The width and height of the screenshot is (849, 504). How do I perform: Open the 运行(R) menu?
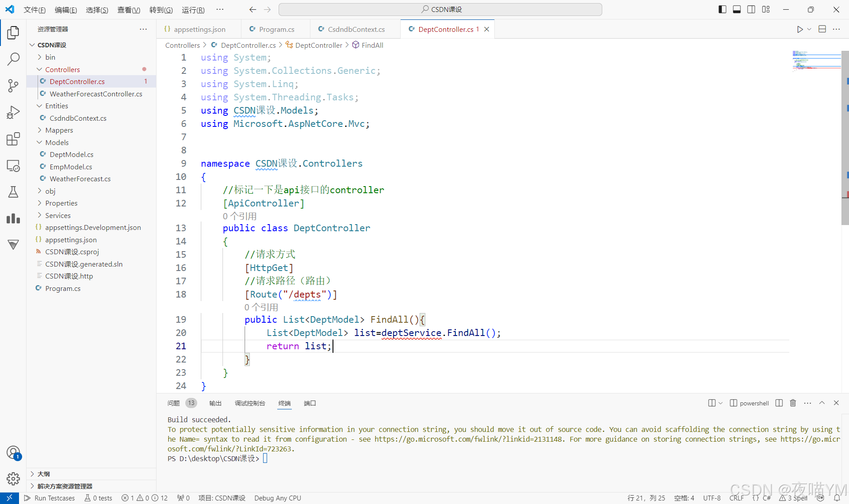click(193, 10)
